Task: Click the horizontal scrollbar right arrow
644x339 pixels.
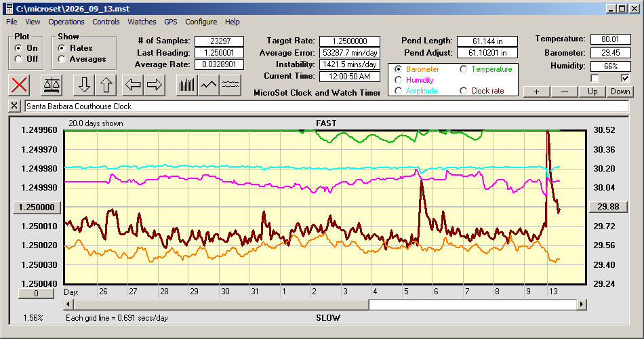Action: pos(581,304)
